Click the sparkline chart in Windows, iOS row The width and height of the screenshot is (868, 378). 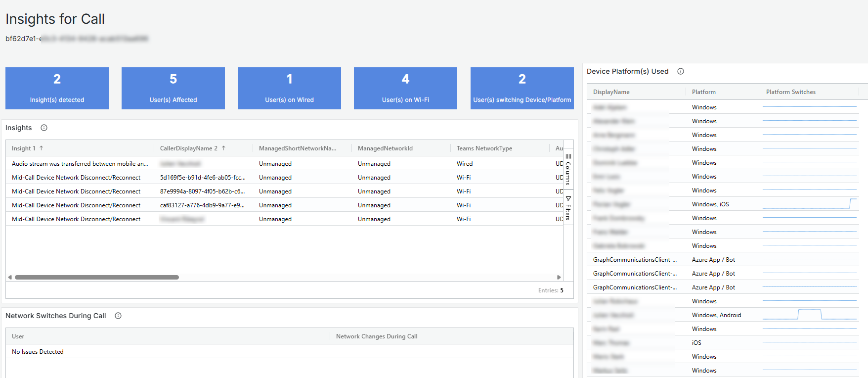[x=809, y=204]
